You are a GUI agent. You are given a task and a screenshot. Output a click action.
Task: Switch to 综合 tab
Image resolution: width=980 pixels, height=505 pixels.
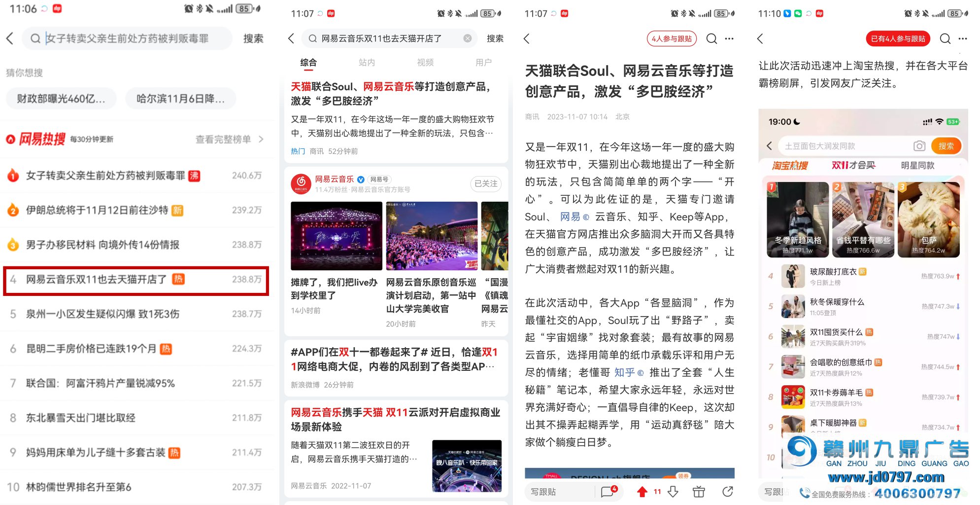(x=308, y=63)
